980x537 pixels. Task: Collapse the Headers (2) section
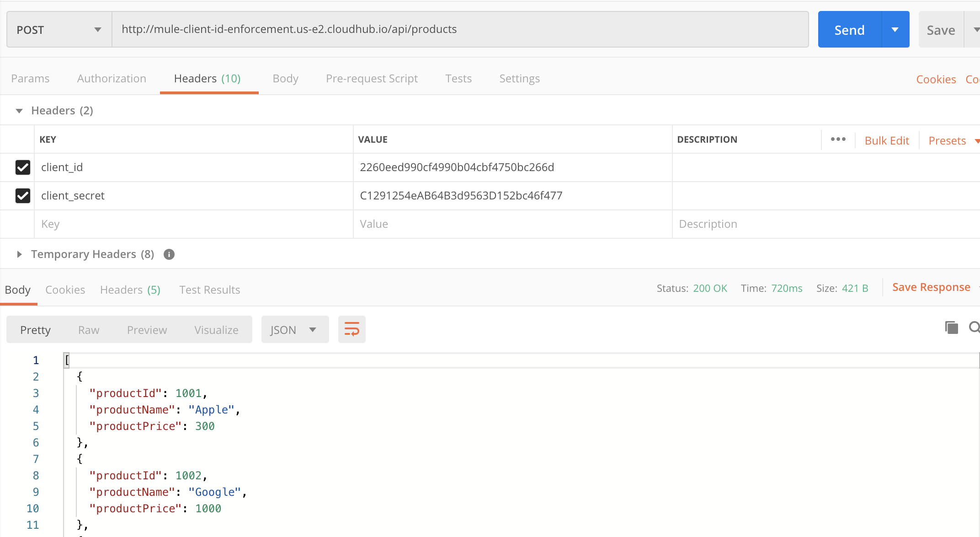coord(19,111)
